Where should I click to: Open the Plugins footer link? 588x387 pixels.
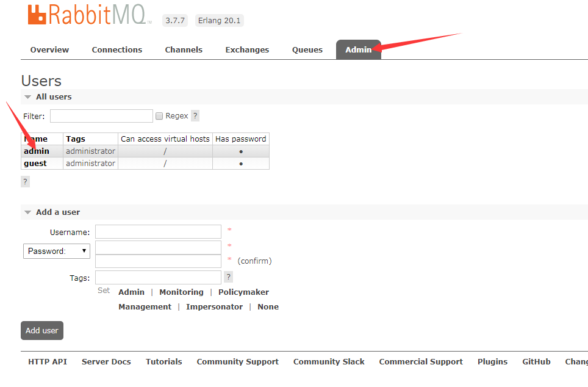pyautogui.click(x=493, y=361)
